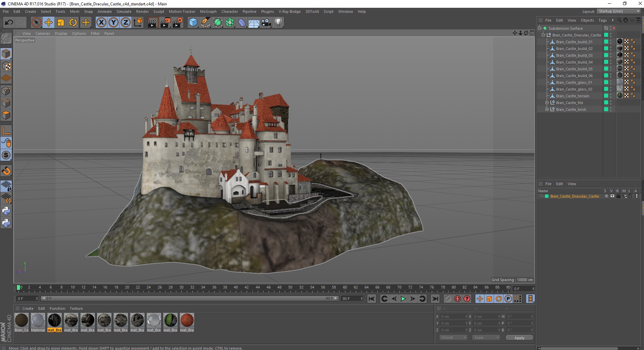Open the Sculpt menu
The height and width of the screenshot is (350, 644).
158,11
